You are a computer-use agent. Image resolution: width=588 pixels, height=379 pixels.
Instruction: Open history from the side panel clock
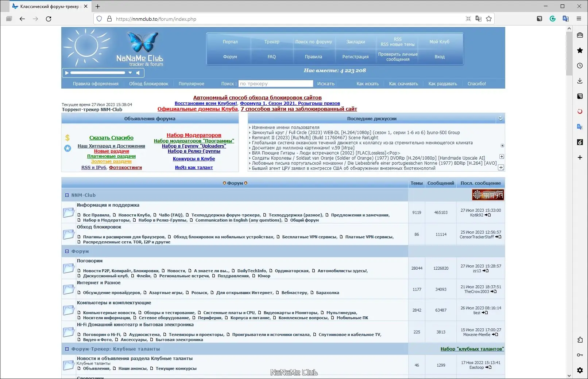click(x=580, y=66)
